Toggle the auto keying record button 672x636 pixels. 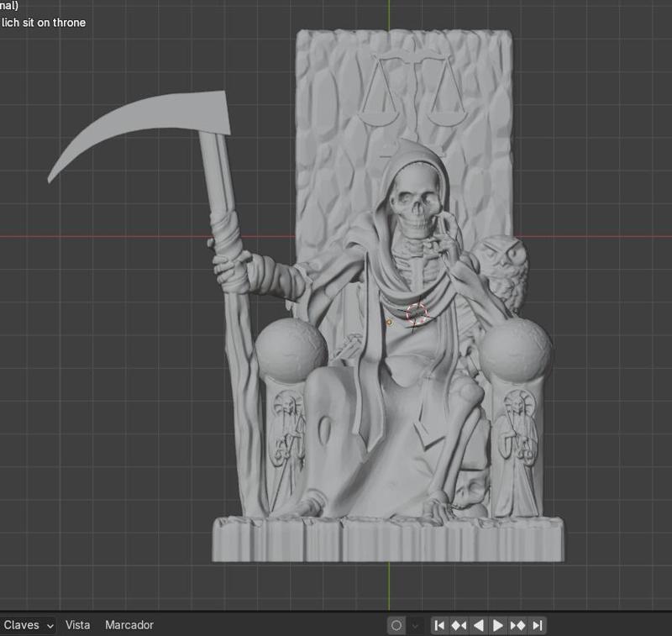pyautogui.click(x=396, y=625)
